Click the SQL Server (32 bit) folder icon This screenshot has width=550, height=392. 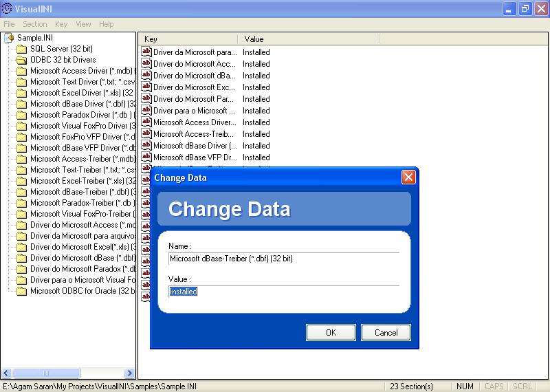point(21,49)
